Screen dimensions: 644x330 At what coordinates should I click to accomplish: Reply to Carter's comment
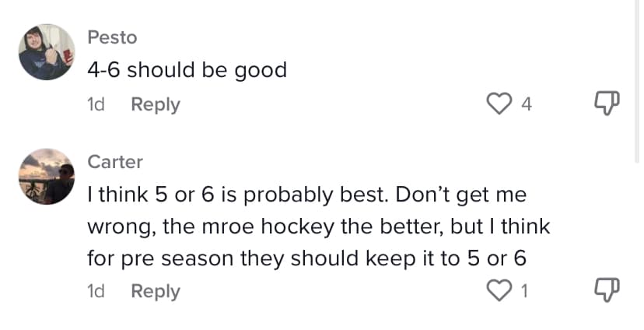coord(155,291)
